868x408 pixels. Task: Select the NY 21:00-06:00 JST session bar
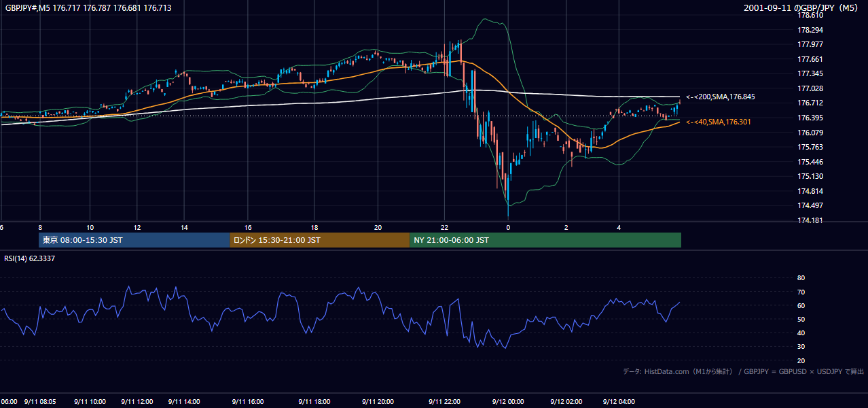[x=545, y=240]
